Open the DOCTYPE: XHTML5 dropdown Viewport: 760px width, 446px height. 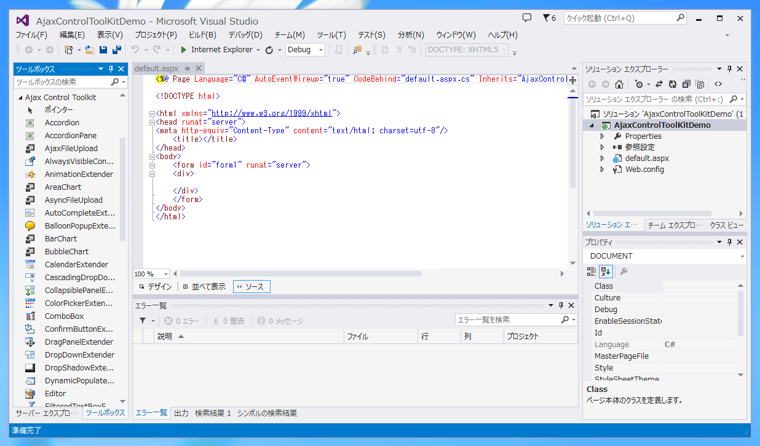[467, 49]
